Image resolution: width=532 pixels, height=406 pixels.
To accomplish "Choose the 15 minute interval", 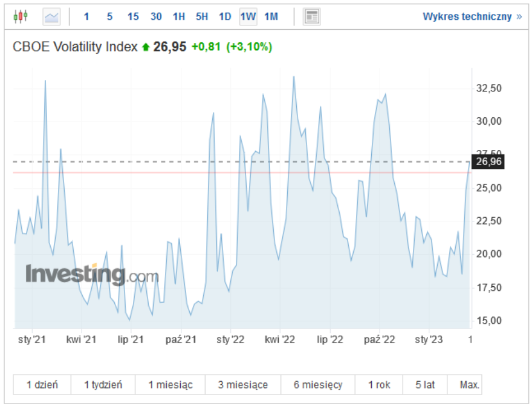I will [x=133, y=16].
